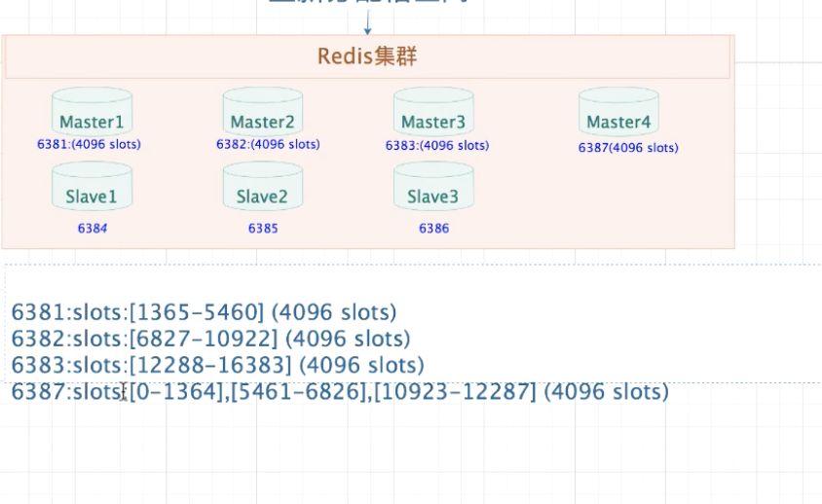The height and width of the screenshot is (504, 822).
Task: Place cursor in the 6387:slots text line
Action: coord(340,391)
